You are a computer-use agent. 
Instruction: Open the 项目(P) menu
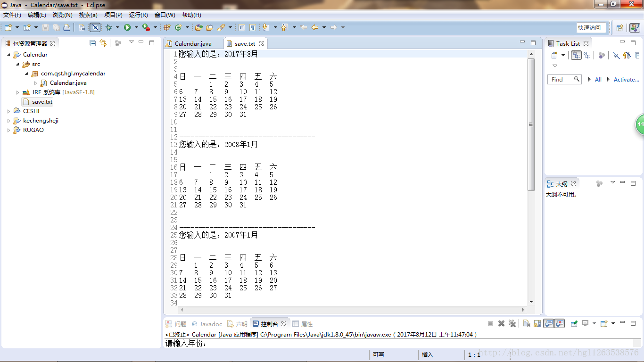[x=113, y=15]
